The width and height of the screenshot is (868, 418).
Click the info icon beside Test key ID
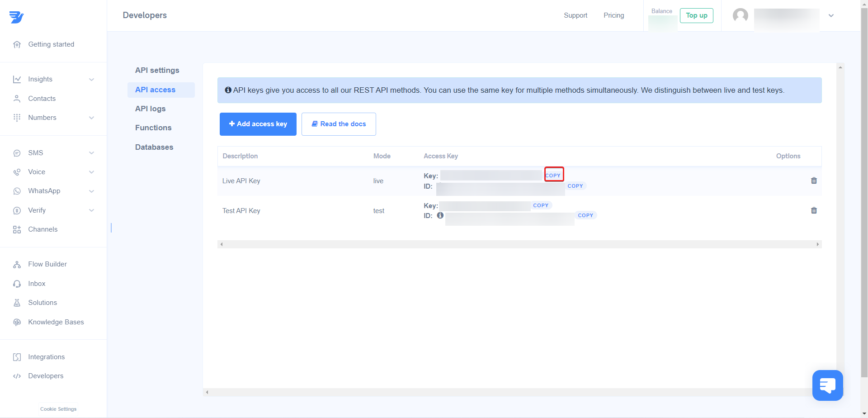point(440,215)
